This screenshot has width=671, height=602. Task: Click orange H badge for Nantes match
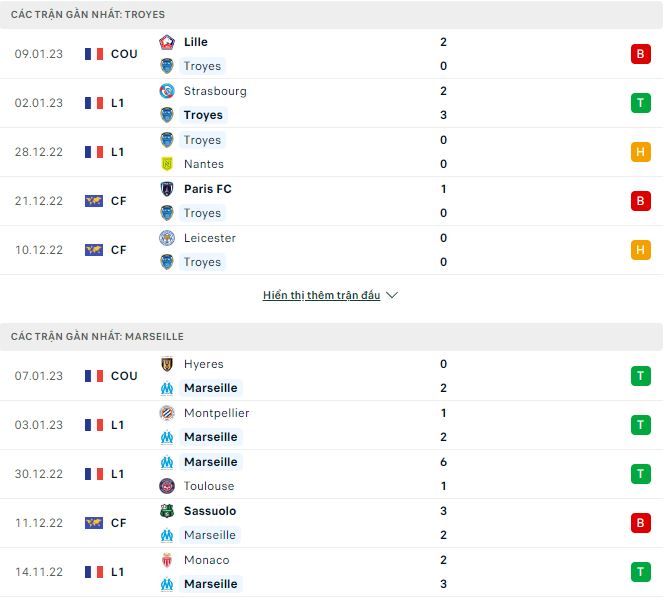pos(640,152)
